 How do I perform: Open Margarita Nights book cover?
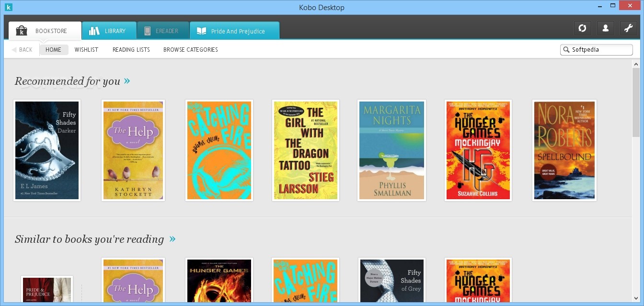[x=392, y=150]
